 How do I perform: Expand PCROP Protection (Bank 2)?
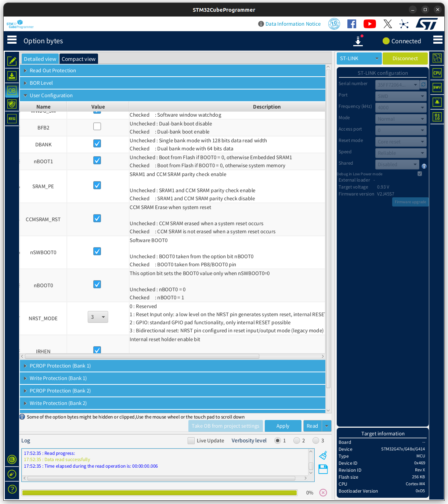173,391
